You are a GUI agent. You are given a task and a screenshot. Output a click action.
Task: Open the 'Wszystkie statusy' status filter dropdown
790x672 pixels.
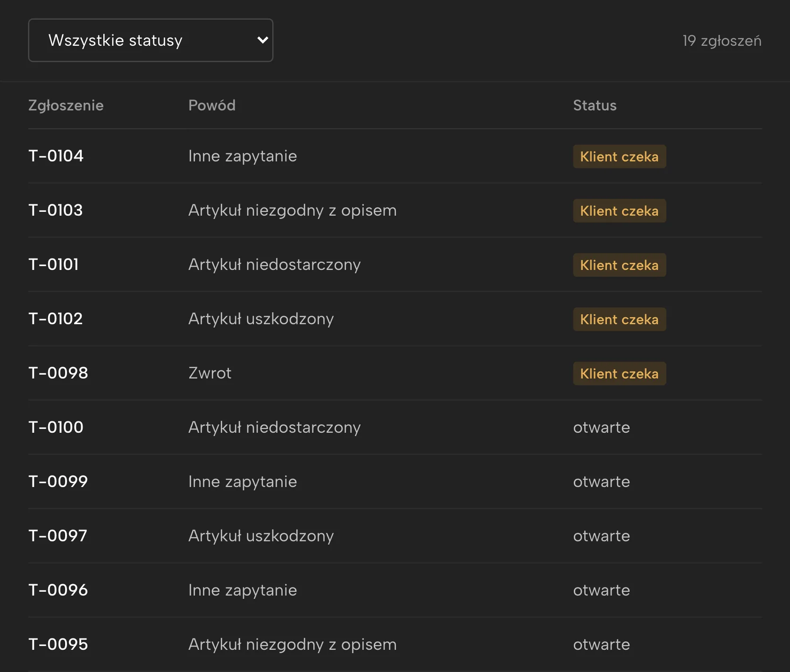point(151,40)
